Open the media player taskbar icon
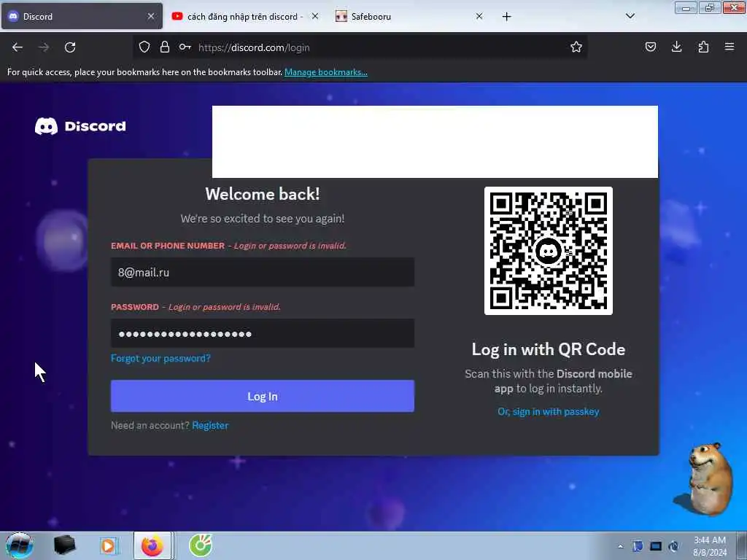The image size is (747, 560). (x=109, y=545)
